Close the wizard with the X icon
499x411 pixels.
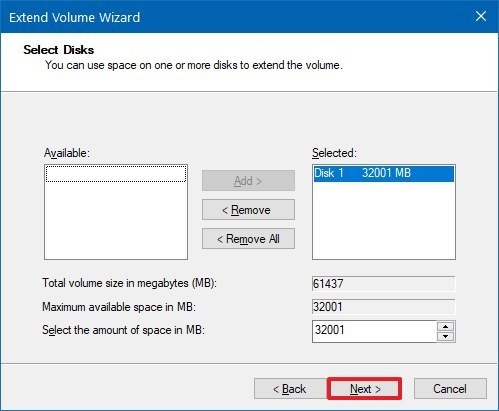(481, 16)
